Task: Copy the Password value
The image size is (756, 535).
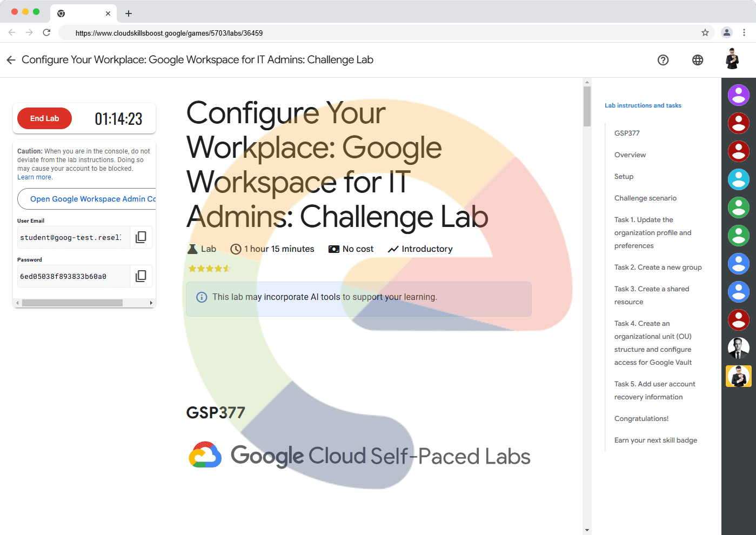Action: point(141,276)
